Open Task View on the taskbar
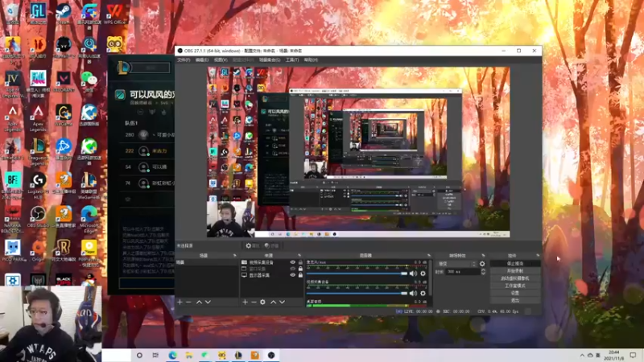 155,356
